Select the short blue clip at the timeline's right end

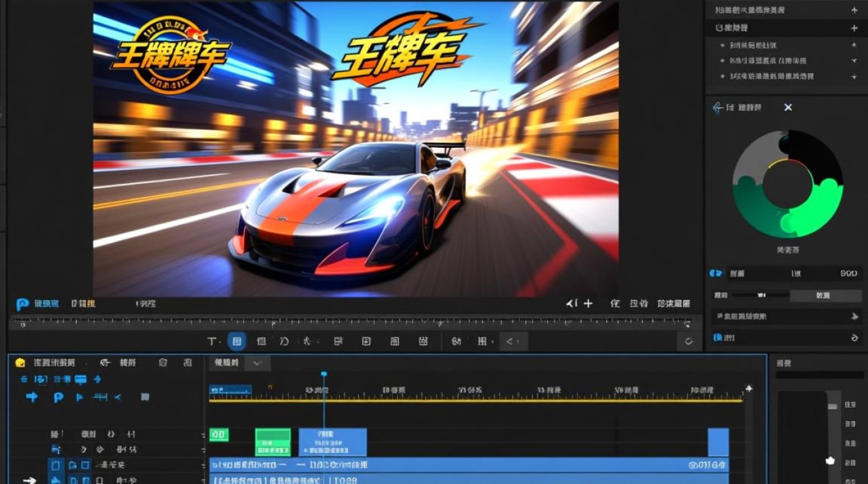(718, 442)
